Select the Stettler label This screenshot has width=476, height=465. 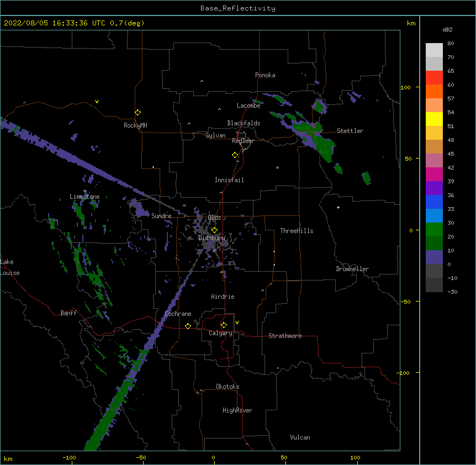350,131
